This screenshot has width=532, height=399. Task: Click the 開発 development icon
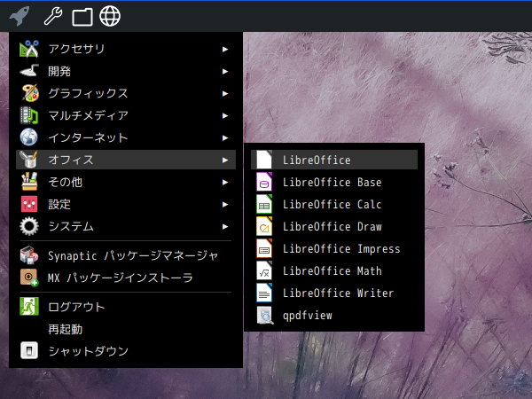pyautogui.click(x=29, y=71)
